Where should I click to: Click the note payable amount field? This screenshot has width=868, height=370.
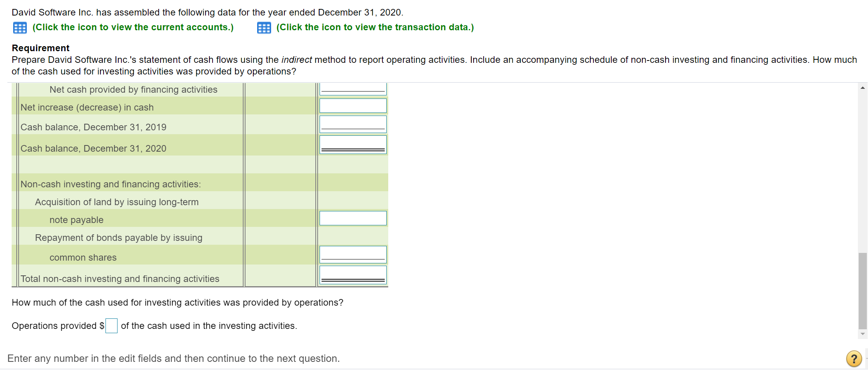click(353, 218)
